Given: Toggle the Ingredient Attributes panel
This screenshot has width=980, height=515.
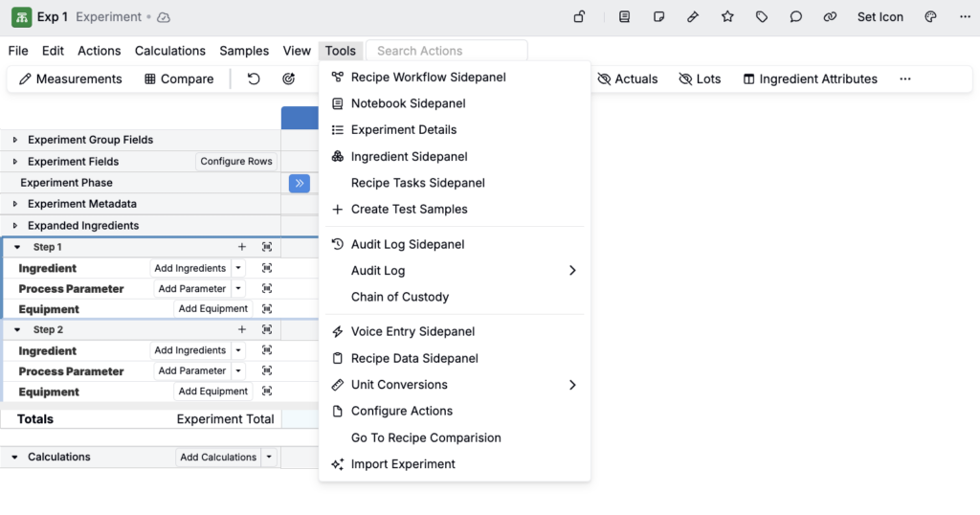Looking at the screenshot, I should (x=810, y=78).
